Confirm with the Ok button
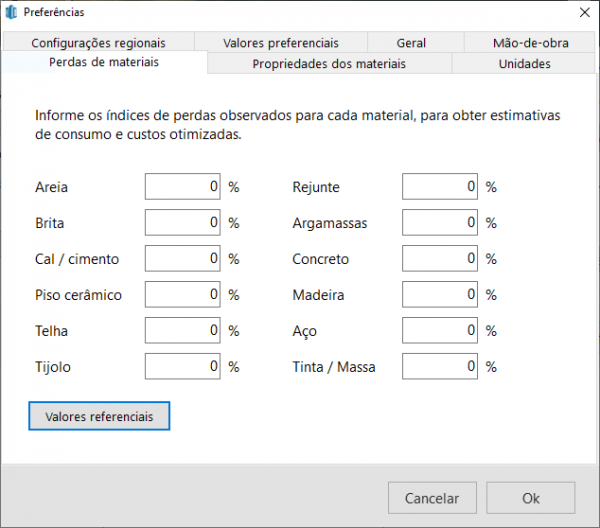 (x=530, y=498)
